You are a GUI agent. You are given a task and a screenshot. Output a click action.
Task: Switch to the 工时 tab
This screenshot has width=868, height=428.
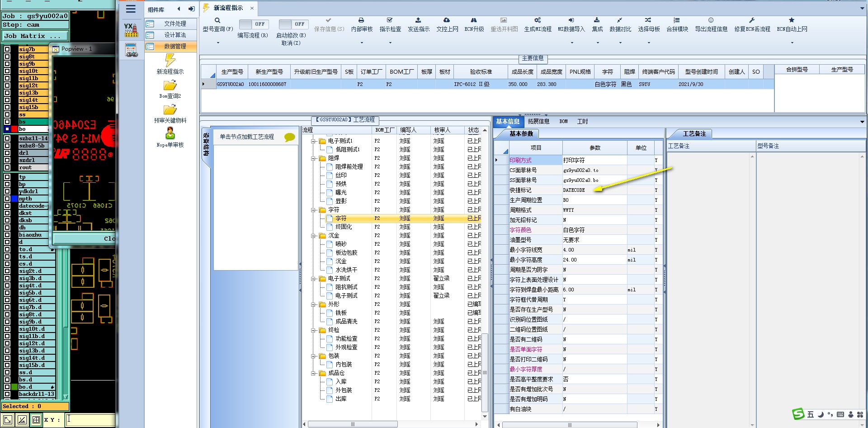click(x=582, y=121)
